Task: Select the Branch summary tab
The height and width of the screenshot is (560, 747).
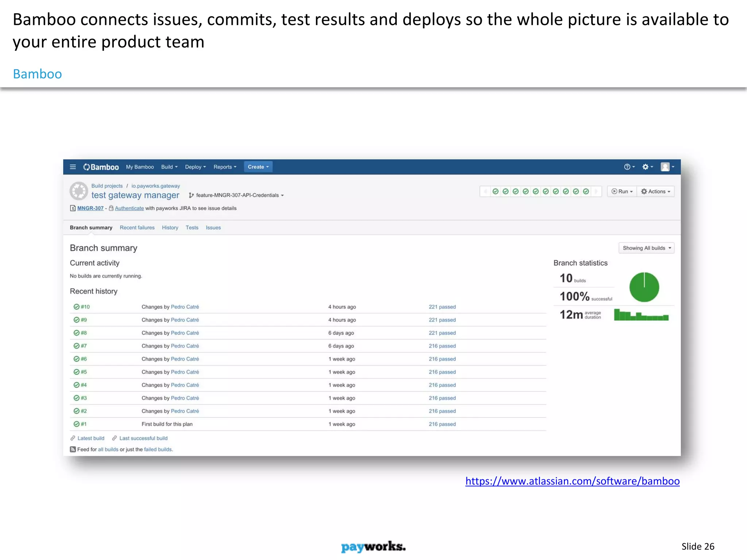Action: tap(91, 228)
